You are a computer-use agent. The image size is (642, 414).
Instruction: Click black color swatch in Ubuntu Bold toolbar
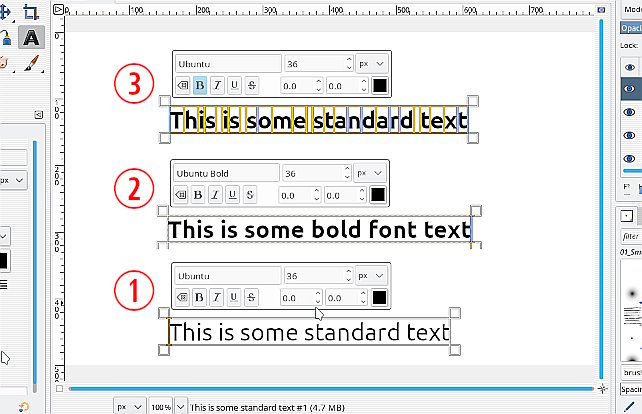tap(378, 195)
